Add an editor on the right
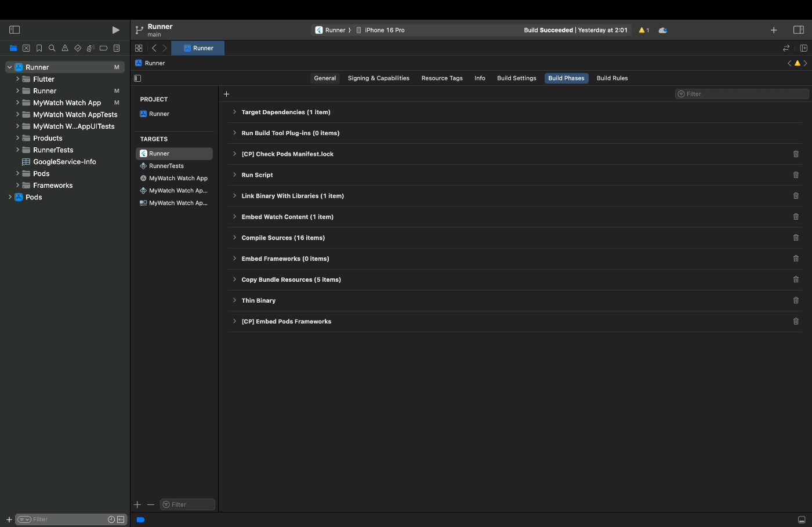The height and width of the screenshot is (527, 812). [804, 48]
